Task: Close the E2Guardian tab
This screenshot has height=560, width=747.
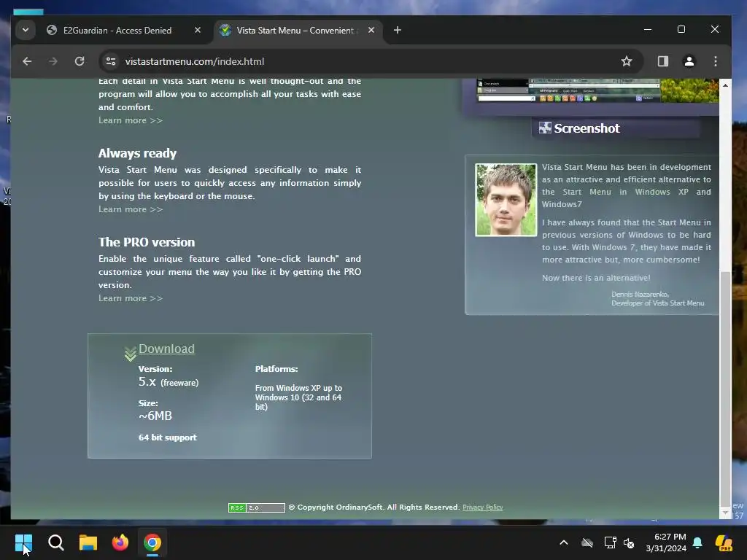Action: (x=198, y=30)
